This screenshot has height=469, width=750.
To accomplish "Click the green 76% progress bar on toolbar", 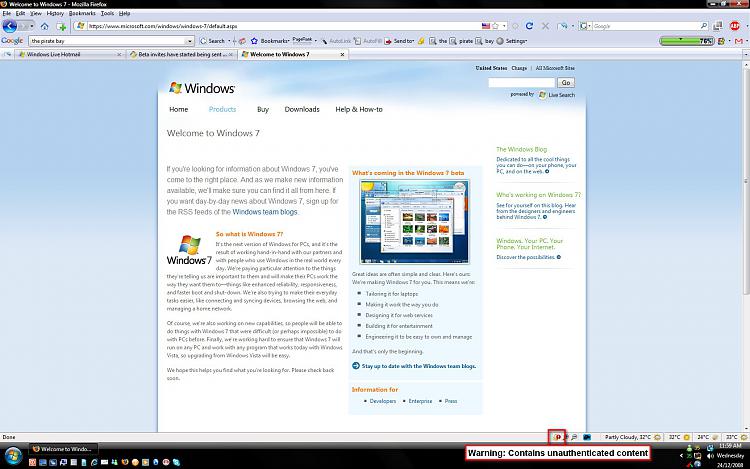I will pos(687,41).
